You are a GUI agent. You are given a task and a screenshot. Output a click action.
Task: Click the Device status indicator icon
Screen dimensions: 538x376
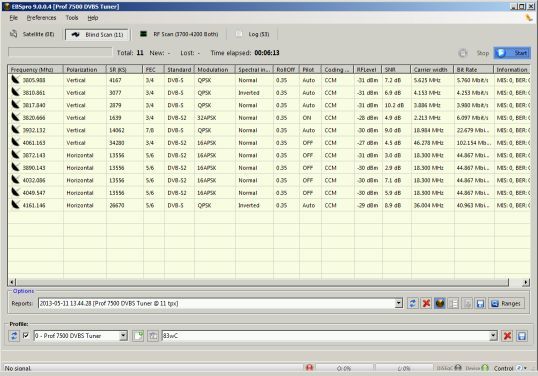[485, 368]
